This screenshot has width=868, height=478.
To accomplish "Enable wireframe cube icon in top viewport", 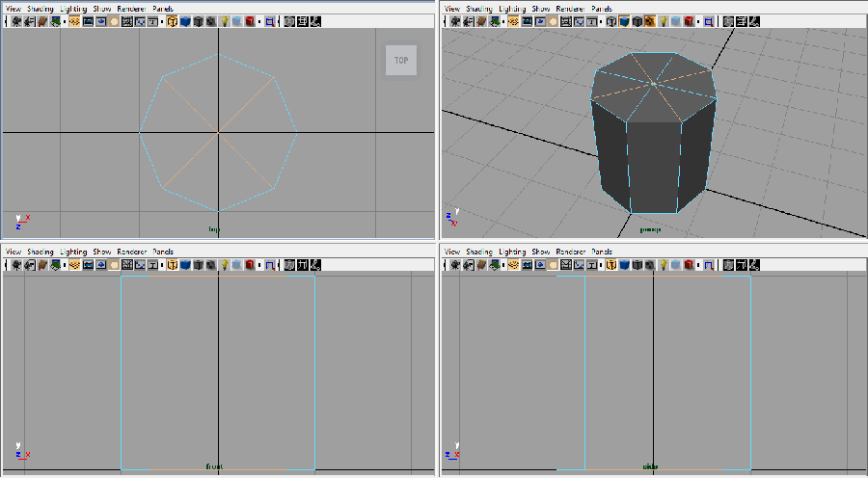I will pos(172,21).
